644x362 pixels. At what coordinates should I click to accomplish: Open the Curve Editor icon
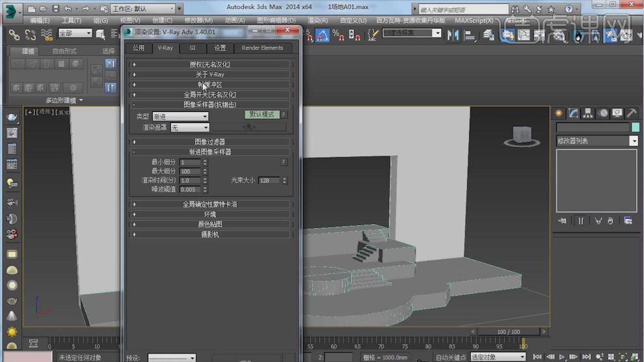pos(524,35)
